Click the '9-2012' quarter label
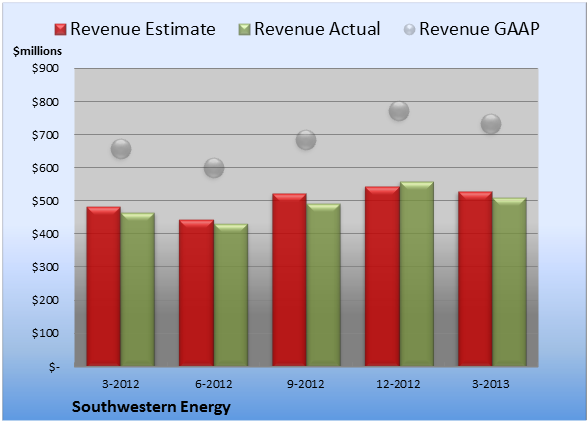Viewport: 588px width, 422px height. coord(306,384)
